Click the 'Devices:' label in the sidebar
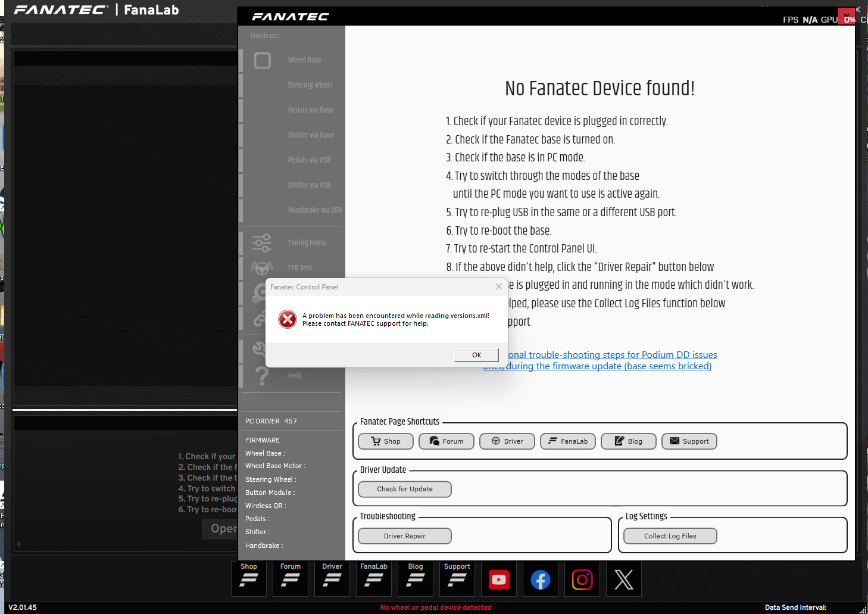868x614 pixels. [x=265, y=36]
